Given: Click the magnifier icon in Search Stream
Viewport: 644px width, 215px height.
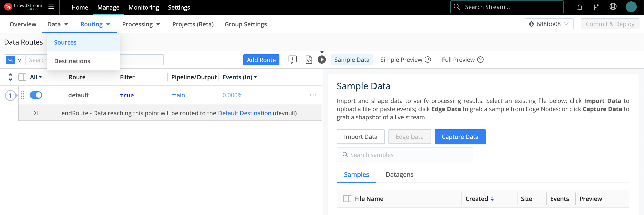Looking at the screenshot, I should click(457, 7).
